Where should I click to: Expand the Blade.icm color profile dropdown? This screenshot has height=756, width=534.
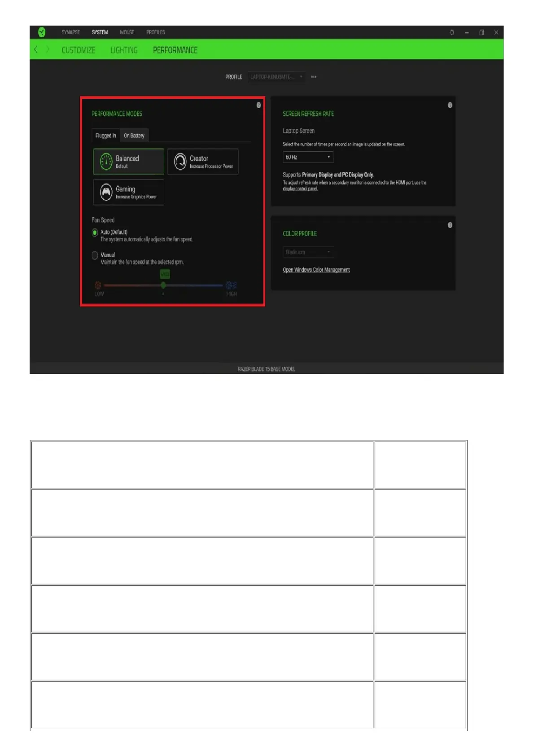tap(308, 252)
